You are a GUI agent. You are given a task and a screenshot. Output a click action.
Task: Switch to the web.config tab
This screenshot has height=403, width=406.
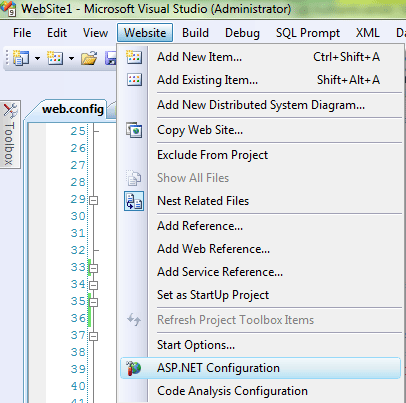tap(73, 109)
